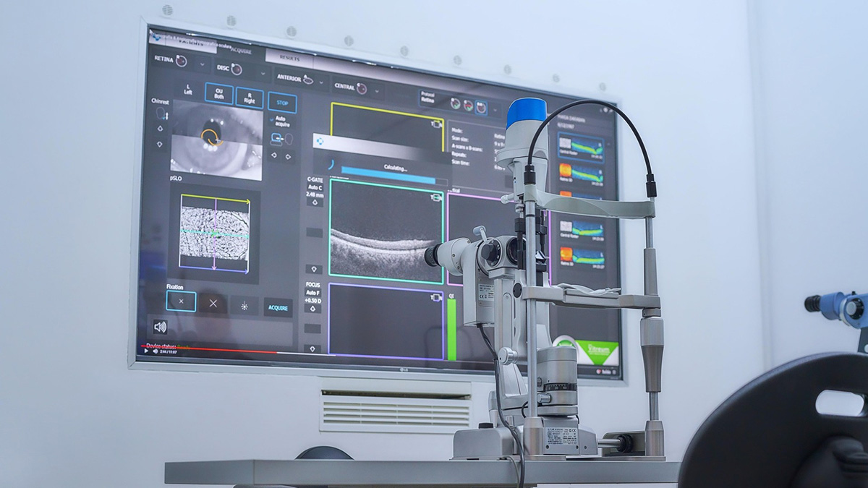Click the Disc scan eye icon
The width and height of the screenshot is (868, 488).
click(x=237, y=69)
